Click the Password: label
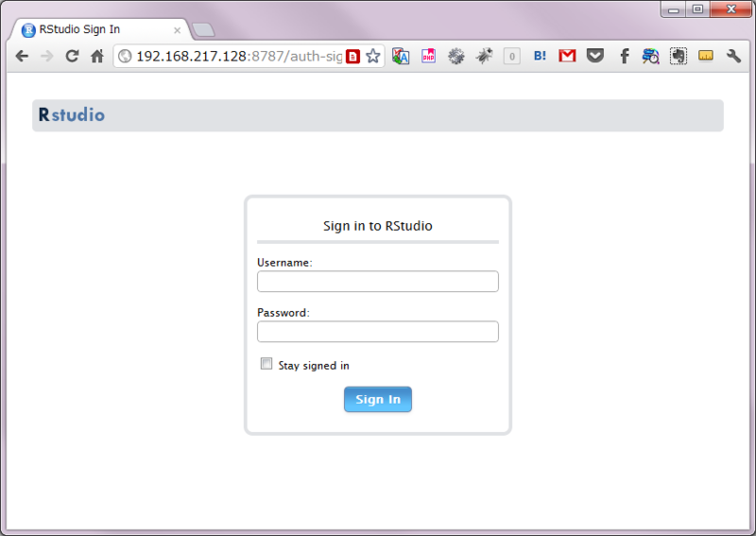This screenshot has width=756, height=536. click(x=283, y=313)
